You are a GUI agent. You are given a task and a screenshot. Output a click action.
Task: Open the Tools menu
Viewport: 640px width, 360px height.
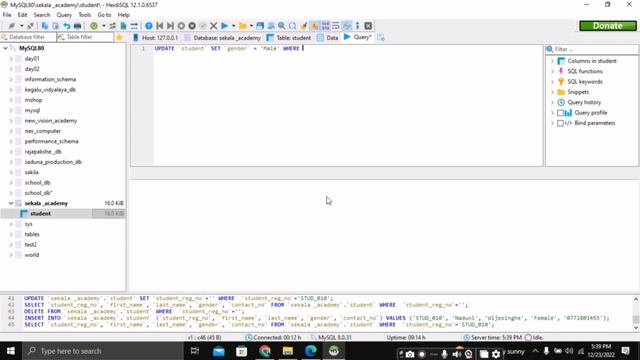[84, 15]
